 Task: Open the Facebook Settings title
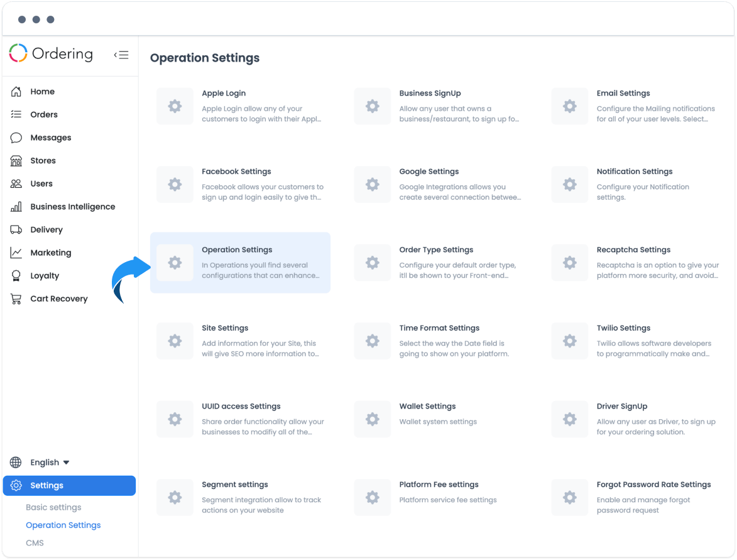[236, 172]
